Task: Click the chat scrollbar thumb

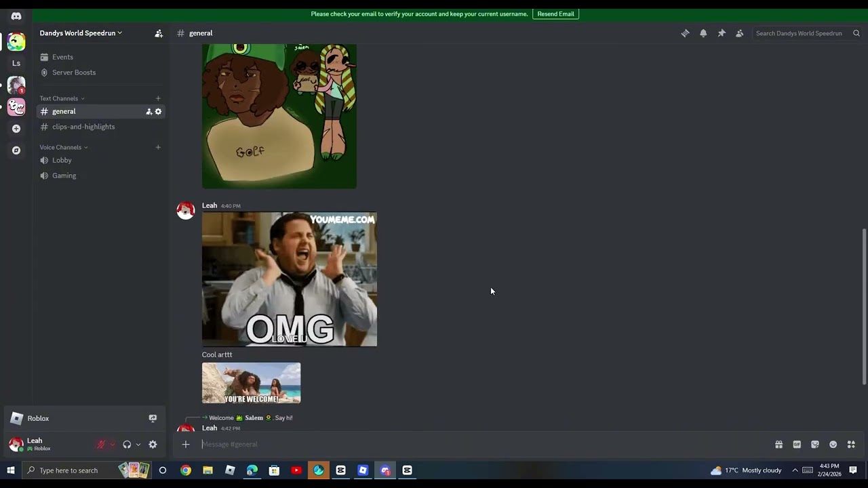Action: [864, 306]
